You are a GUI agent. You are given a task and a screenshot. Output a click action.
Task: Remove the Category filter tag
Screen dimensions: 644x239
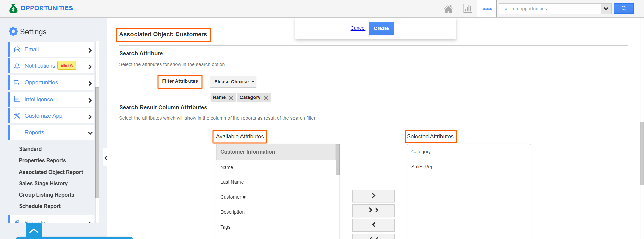(x=266, y=98)
